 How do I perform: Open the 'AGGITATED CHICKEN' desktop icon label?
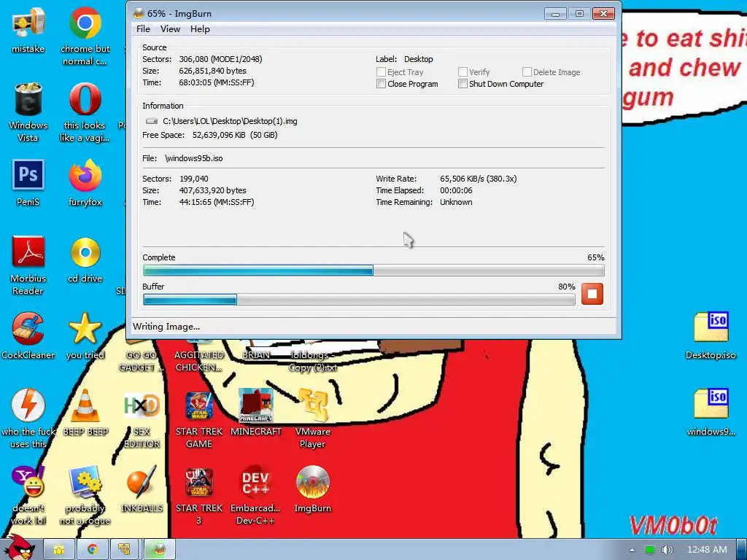(x=199, y=361)
